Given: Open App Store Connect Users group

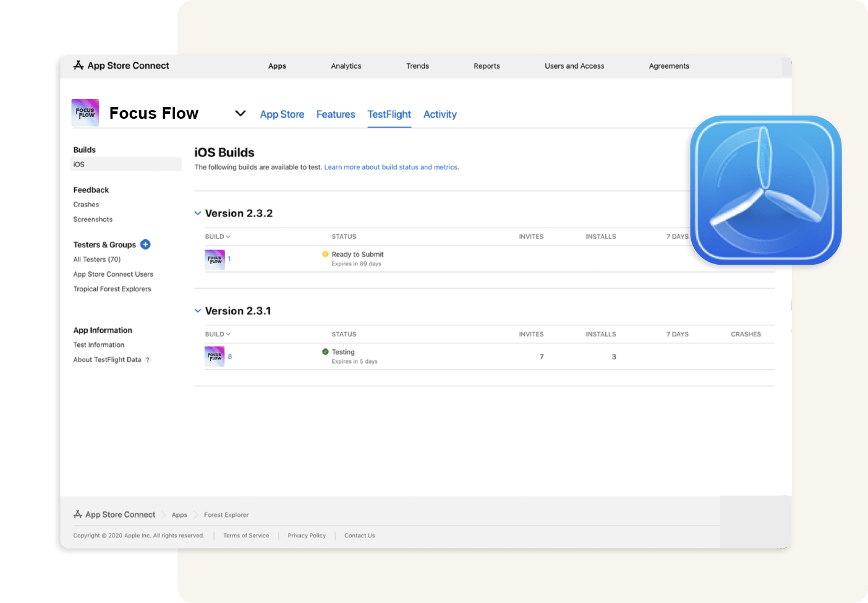Looking at the screenshot, I should point(113,275).
